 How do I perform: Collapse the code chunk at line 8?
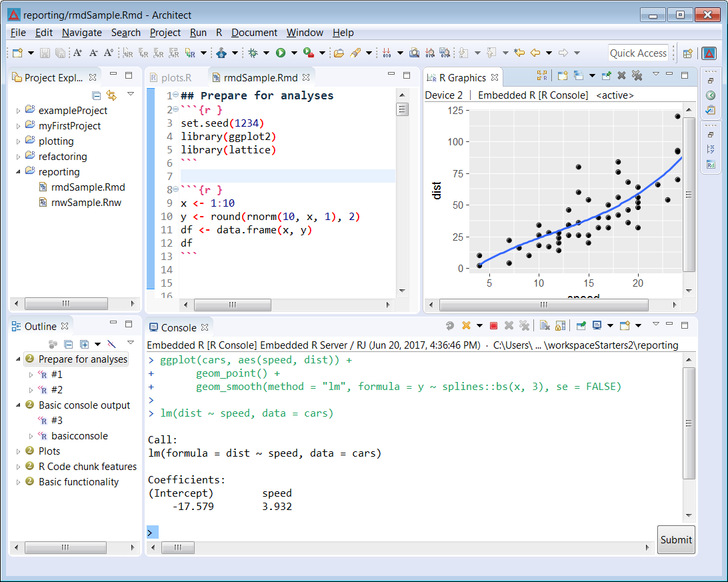tap(175, 189)
